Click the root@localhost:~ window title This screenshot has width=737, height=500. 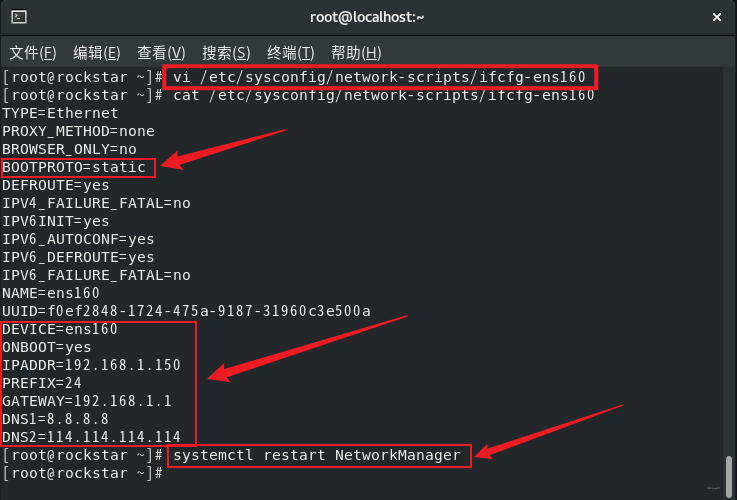368,17
